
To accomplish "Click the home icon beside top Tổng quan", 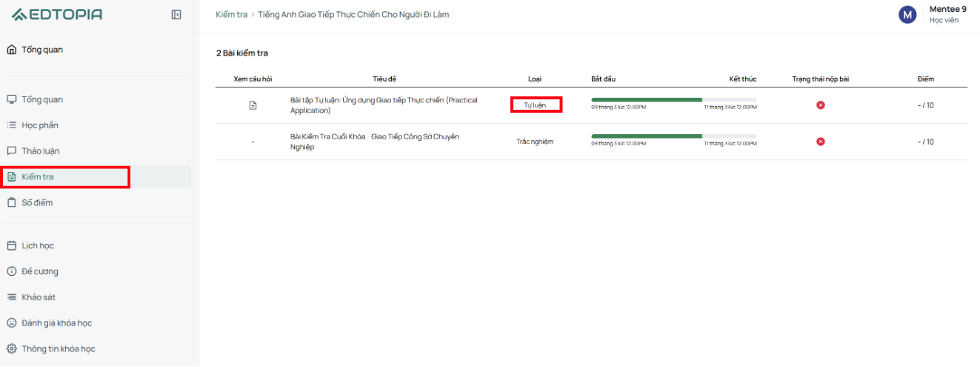I will click(11, 50).
